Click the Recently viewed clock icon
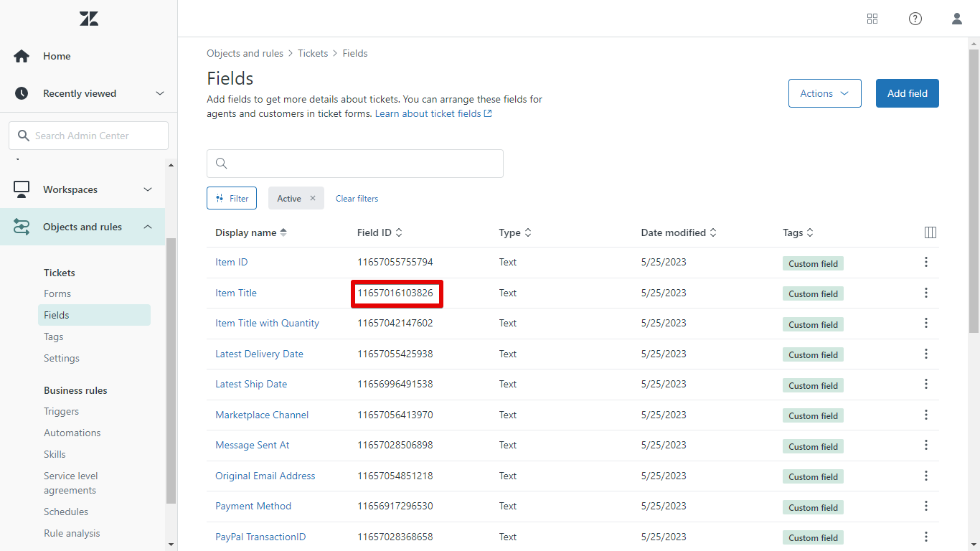This screenshot has width=980, height=551. 22,93
